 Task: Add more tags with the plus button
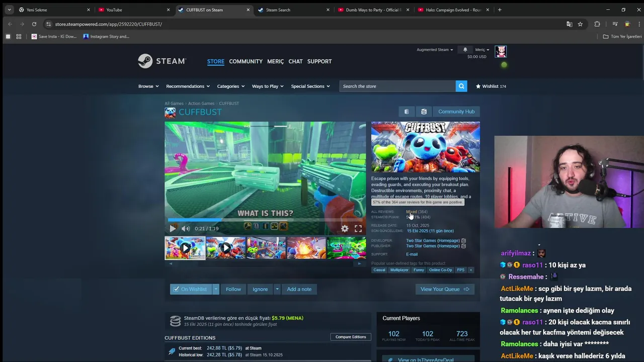(471, 270)
